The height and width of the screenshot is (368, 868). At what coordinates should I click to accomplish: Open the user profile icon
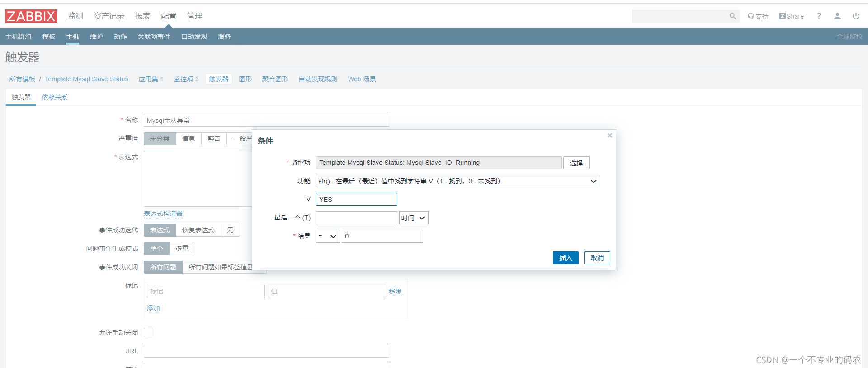coord(837,16)
